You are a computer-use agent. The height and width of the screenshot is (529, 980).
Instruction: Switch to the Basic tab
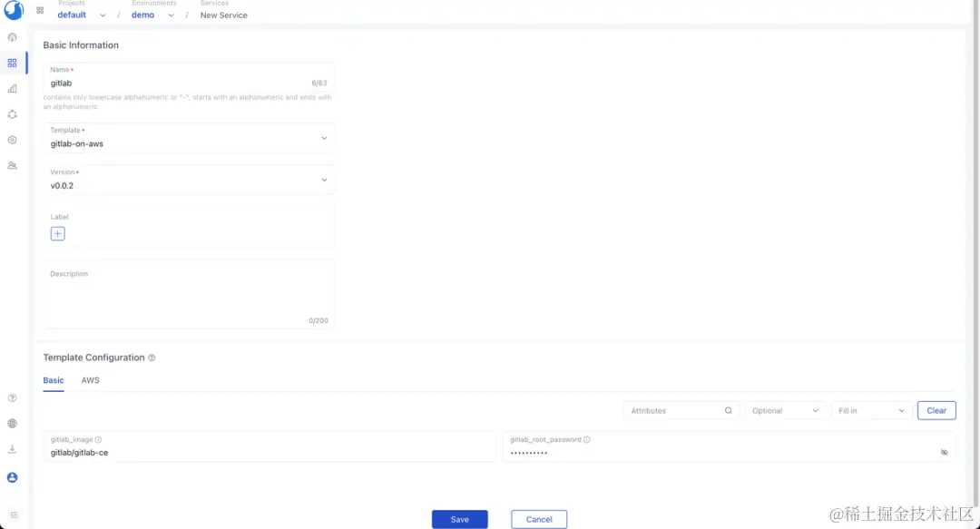pos(54,380)
